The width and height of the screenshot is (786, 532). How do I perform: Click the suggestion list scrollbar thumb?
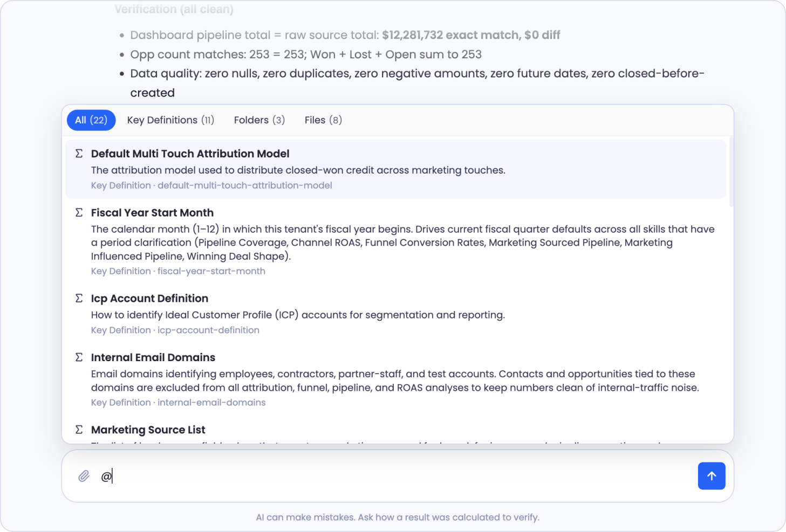click(x=731, y=171)
